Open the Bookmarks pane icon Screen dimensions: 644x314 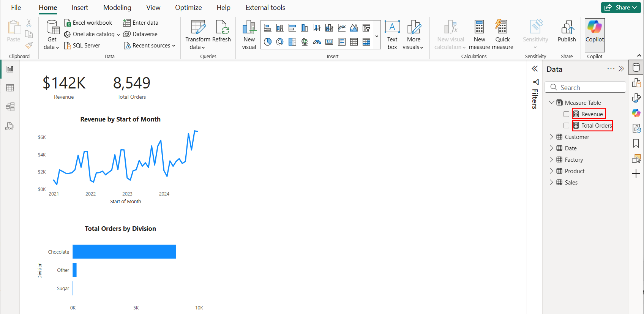point(636,143)
